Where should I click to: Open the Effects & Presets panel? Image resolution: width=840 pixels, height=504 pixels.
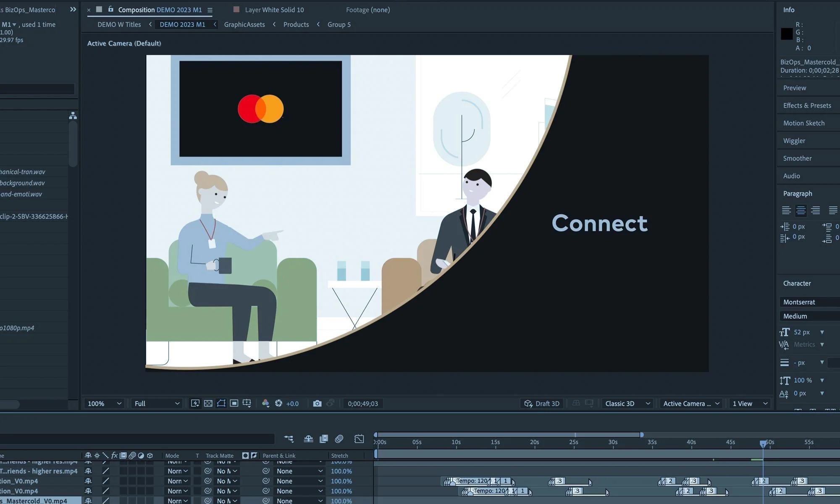coord(807,105)
